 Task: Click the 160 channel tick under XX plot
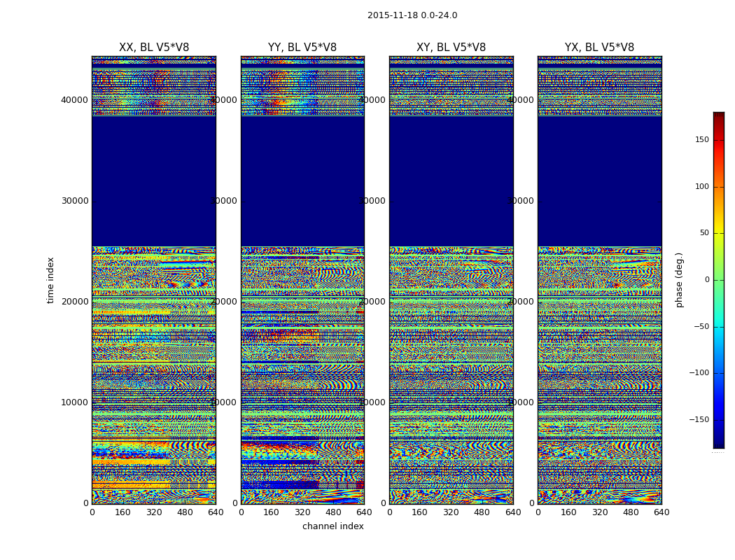[122, 512]
